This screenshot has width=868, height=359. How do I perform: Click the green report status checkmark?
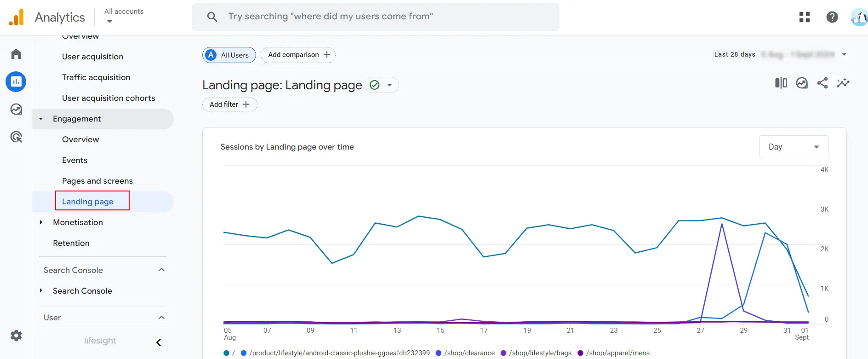click(375, 85)
